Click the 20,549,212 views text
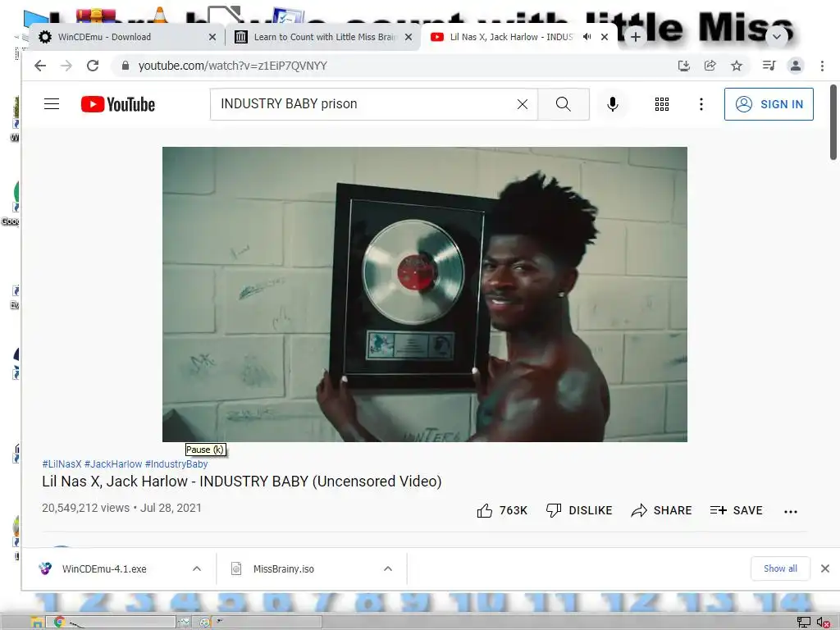This screenshot has width=840, height=630. tap(85, 508)
